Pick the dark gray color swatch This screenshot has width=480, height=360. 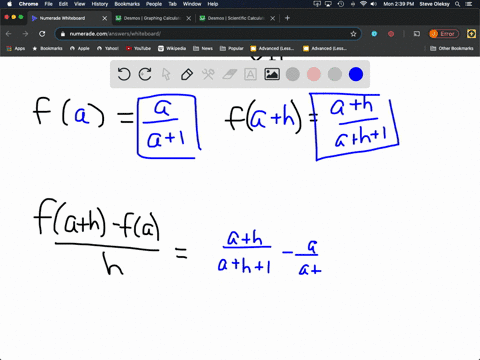(293, 74)
